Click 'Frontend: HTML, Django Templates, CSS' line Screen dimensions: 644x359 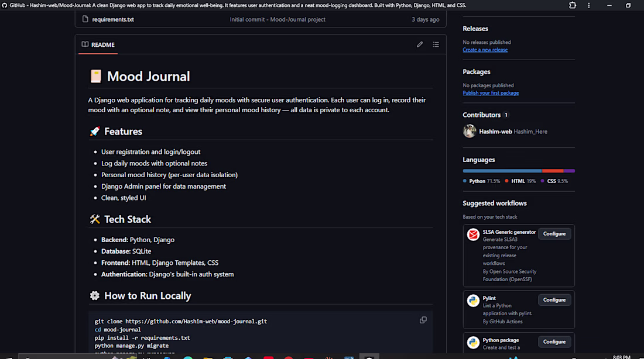(160, 263)
